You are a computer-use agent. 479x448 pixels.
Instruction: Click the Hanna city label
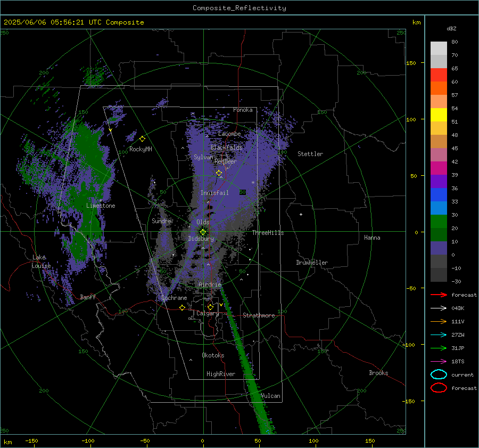372,237
